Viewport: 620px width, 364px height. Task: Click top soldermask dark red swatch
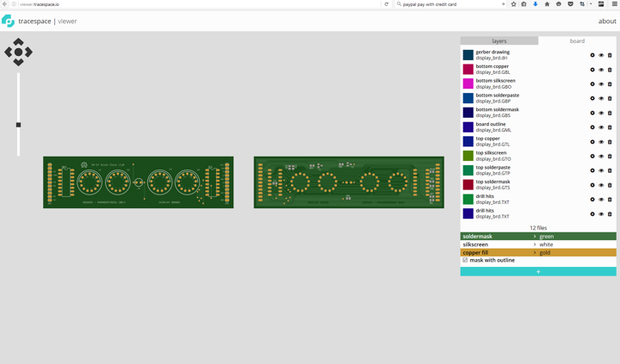click(x=468, y=184)
